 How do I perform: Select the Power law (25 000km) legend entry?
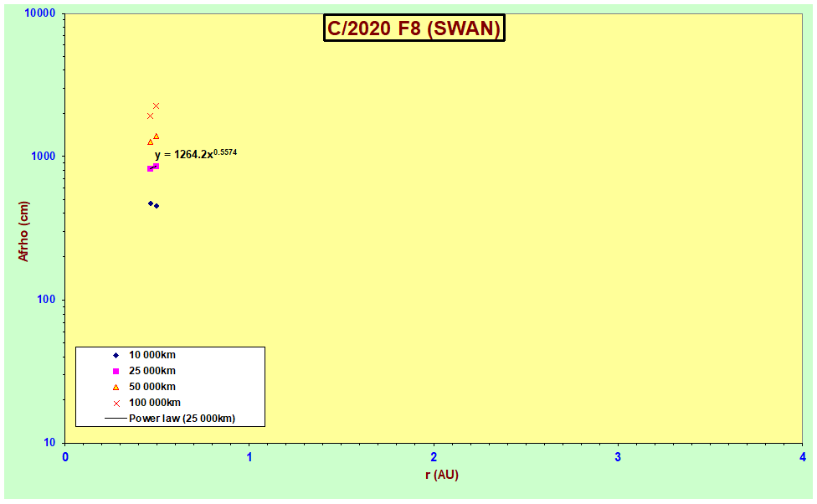tap(182, 419)
